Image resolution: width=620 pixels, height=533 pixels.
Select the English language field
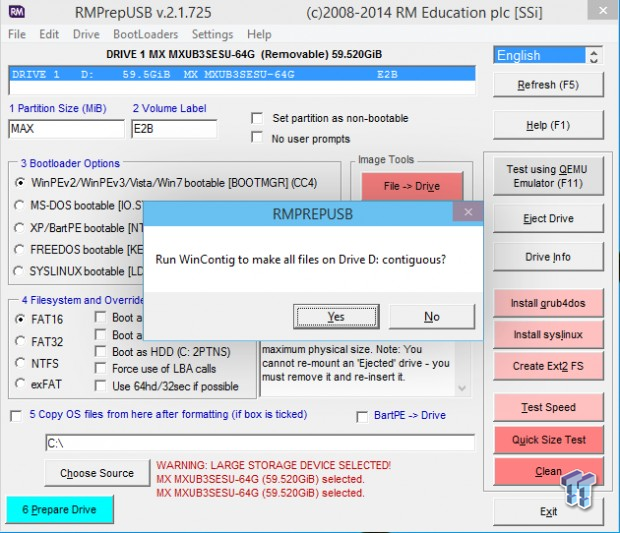click(539, 55)
